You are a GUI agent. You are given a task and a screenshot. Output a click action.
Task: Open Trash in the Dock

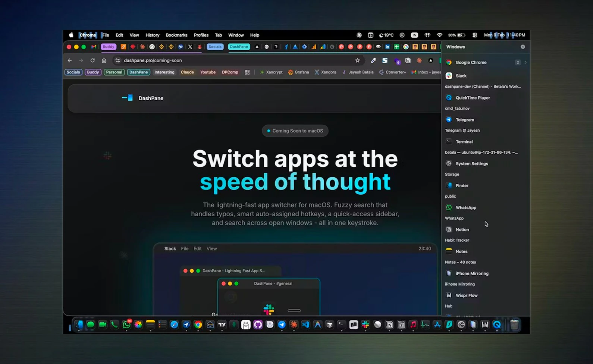pyautogui.click(x=515, y=324)
